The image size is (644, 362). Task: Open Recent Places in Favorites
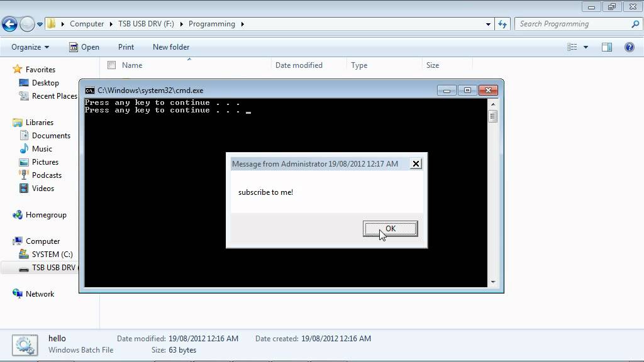(54, 96)
